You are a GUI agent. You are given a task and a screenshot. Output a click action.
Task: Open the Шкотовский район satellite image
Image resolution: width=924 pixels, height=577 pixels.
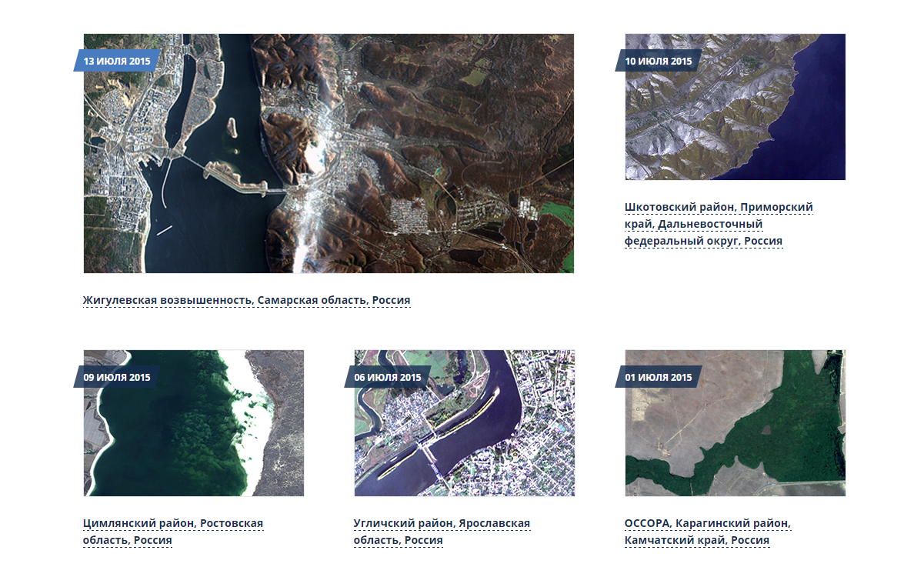pos(736,107)
